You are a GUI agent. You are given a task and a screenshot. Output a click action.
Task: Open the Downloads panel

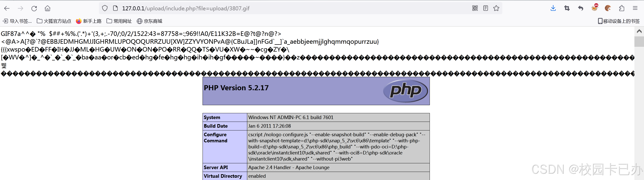tap(553, 8)
